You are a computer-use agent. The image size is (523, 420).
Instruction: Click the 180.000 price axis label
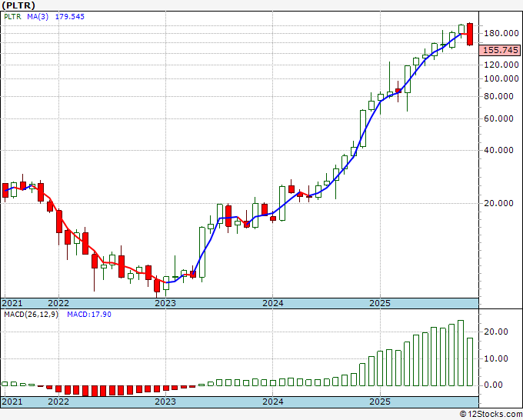[501, 33]
